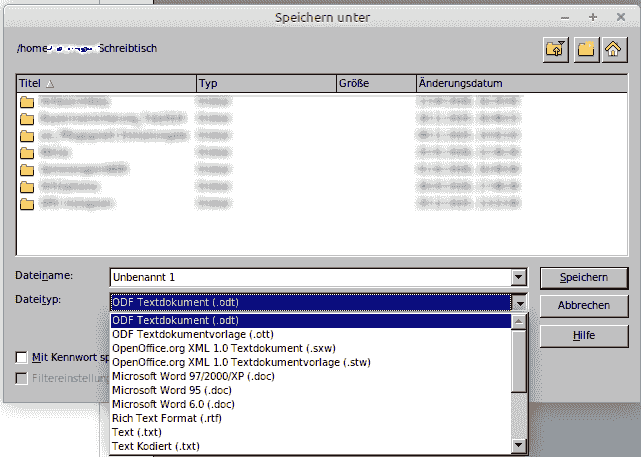Jump to the home directory

612,48
